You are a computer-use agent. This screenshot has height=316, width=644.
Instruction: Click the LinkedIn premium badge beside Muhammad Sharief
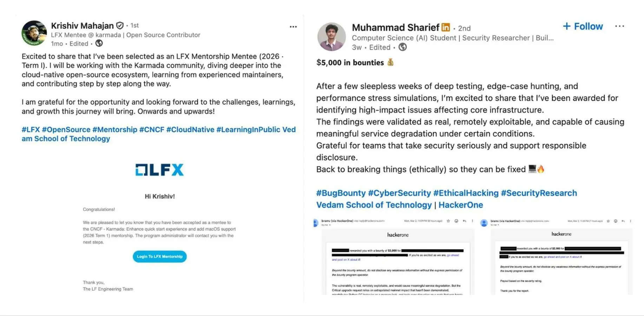point(446,27)
